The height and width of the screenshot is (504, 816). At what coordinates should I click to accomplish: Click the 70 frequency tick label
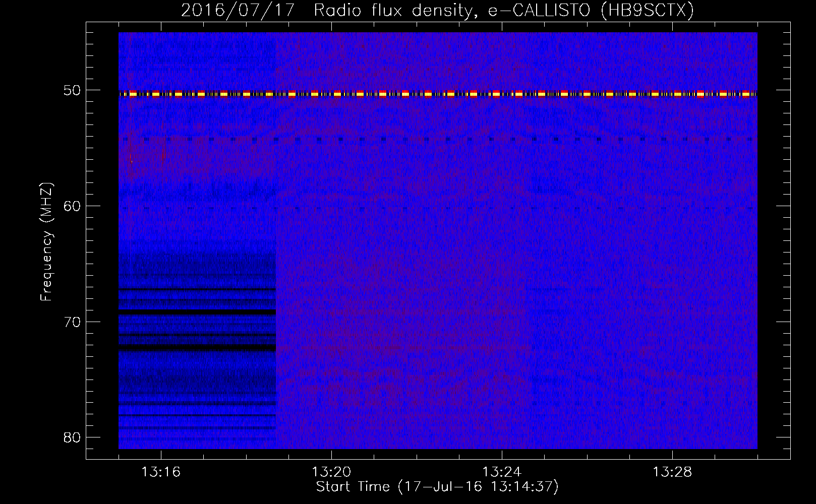[x=73, y=322]
